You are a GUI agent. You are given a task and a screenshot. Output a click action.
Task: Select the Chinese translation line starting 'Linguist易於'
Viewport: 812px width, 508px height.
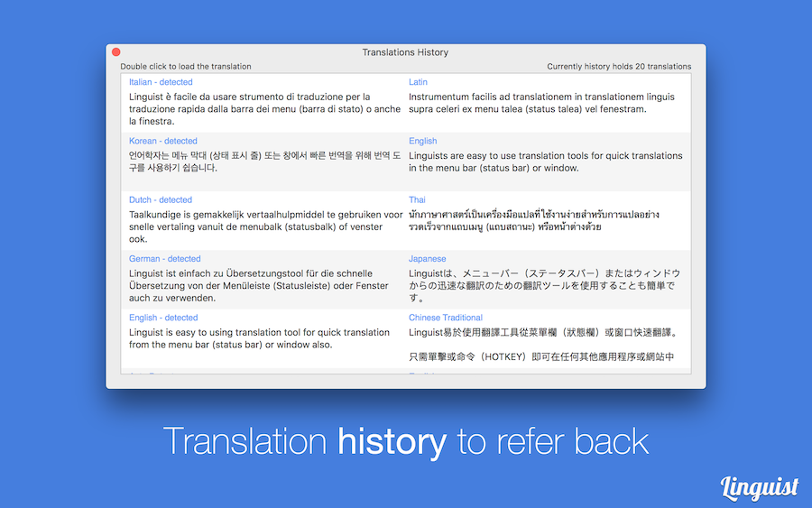[543, 332]
